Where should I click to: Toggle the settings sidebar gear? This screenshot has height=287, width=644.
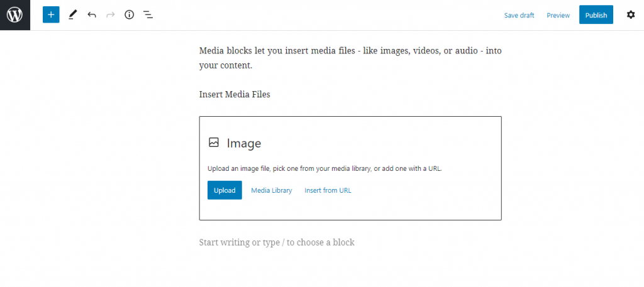click(630, 15)
